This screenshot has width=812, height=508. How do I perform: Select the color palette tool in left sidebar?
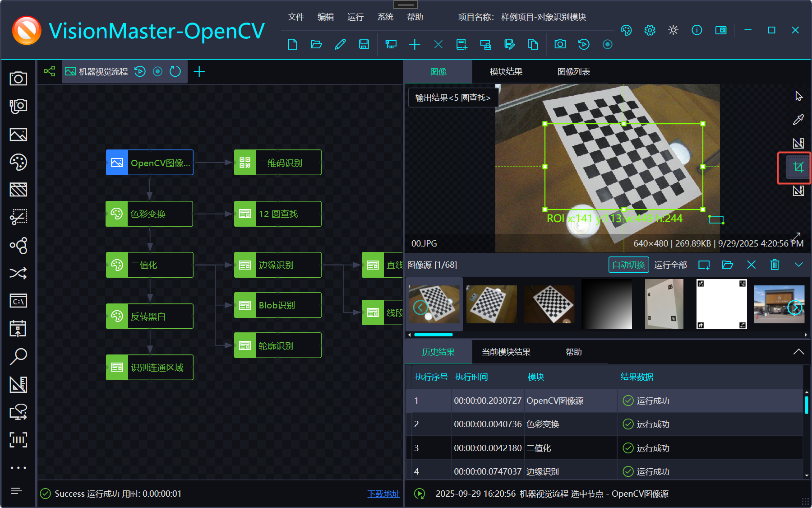tap(18, 162)
